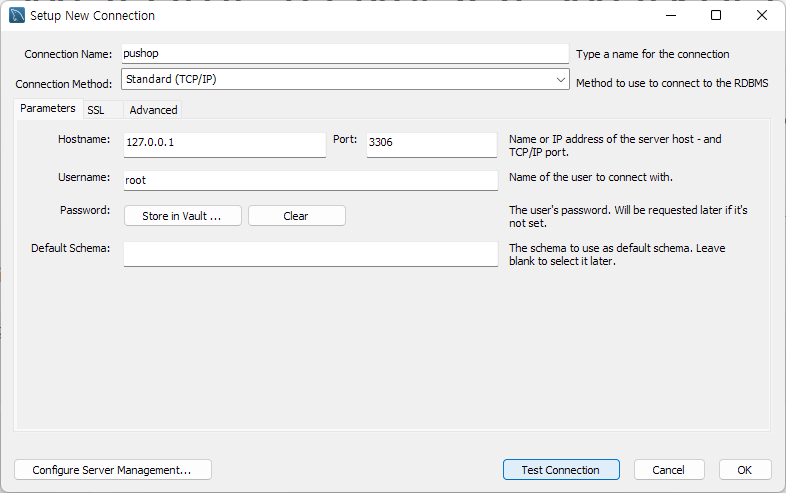786x493 pixels.
Task: Click the MySQL Workbench dolphin title icon
Action: point(17,16)
